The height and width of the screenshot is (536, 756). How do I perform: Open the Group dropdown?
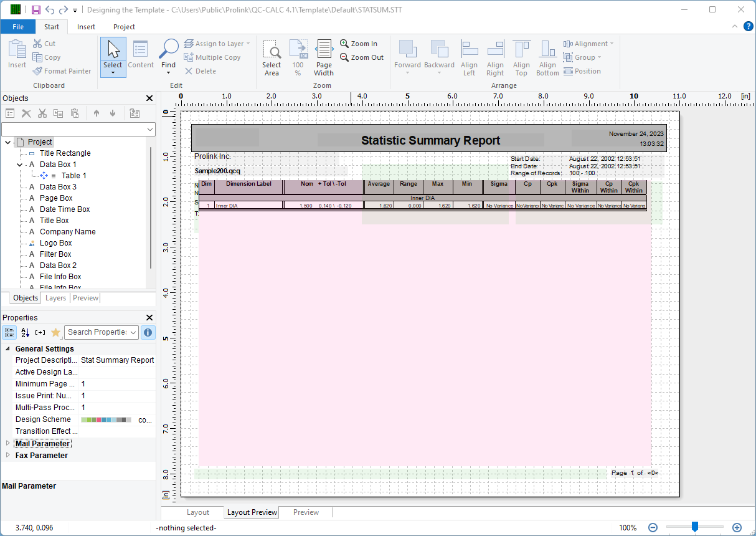click(x=582, y=57)
